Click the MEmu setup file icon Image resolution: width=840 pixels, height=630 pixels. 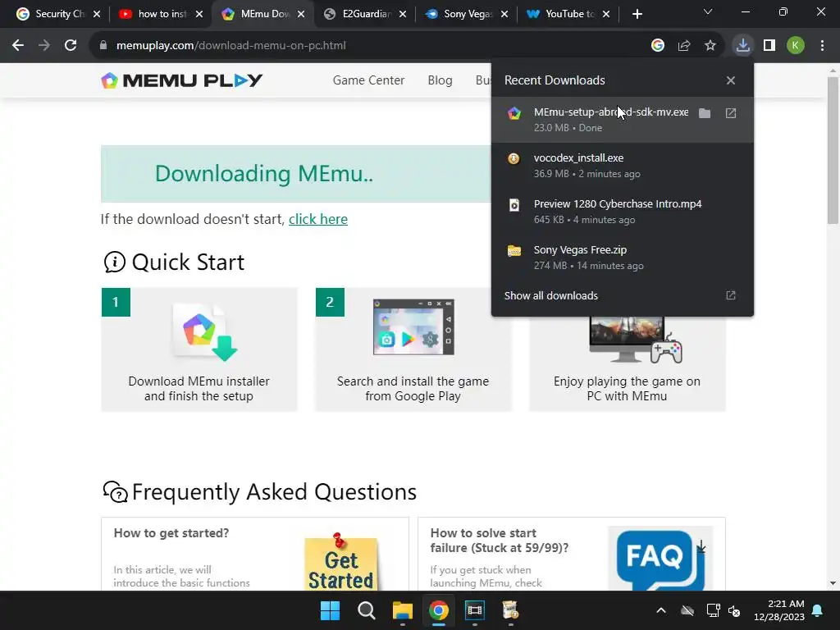coord(514,113)
